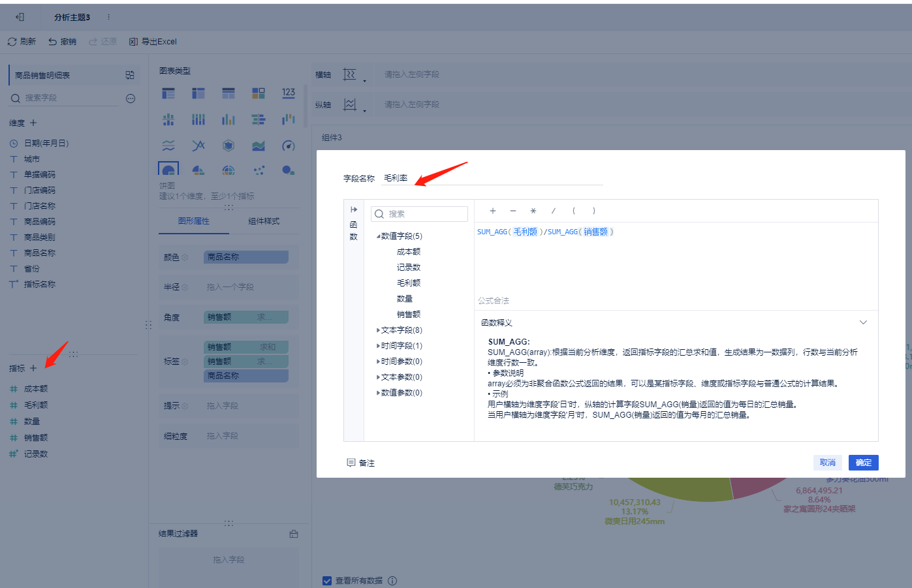Screen dimensions: 912x588
Task: Open the more options dots beside 分析主题3
Action: (108, 17)
